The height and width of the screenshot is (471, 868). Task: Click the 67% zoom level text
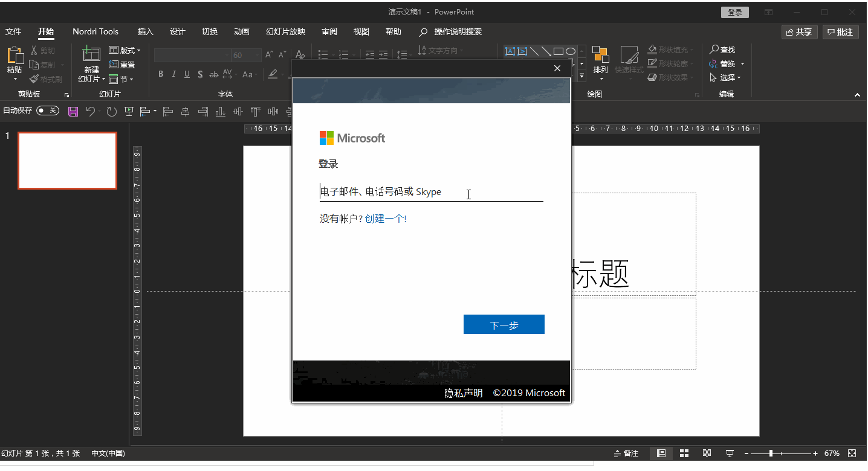832,453
